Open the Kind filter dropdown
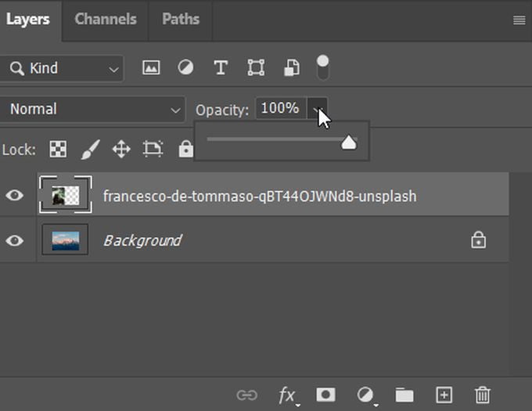532x411 pixels. [63, 68]
